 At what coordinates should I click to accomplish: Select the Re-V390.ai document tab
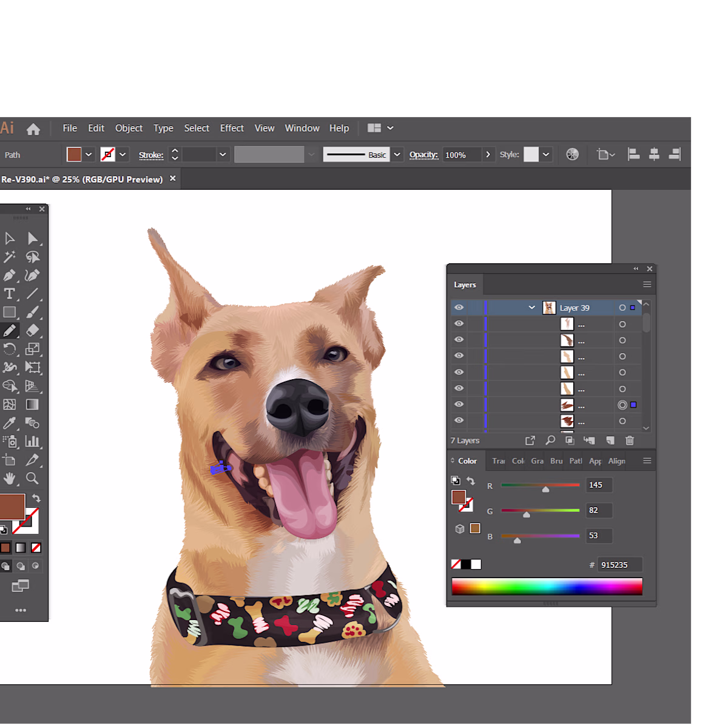[82, 179]
